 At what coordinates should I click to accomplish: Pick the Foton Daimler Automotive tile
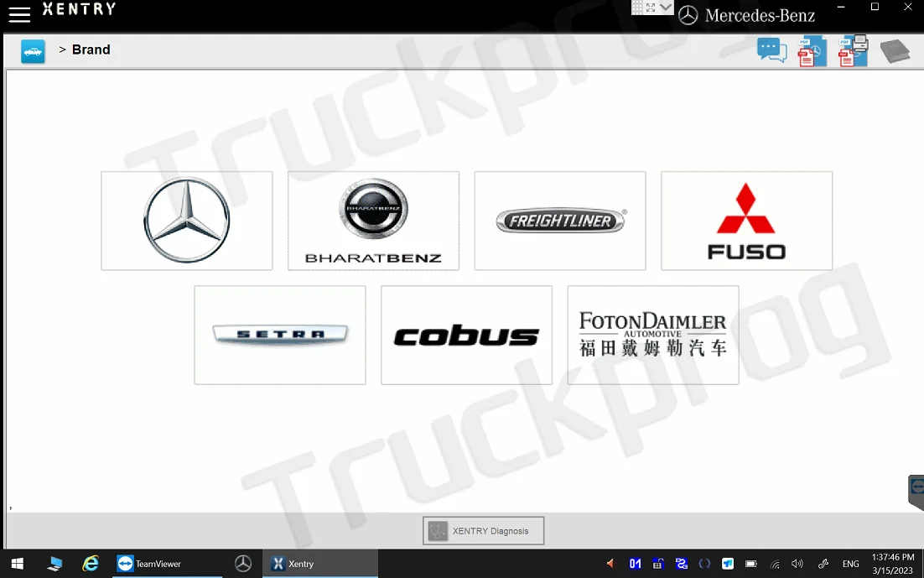653,335
